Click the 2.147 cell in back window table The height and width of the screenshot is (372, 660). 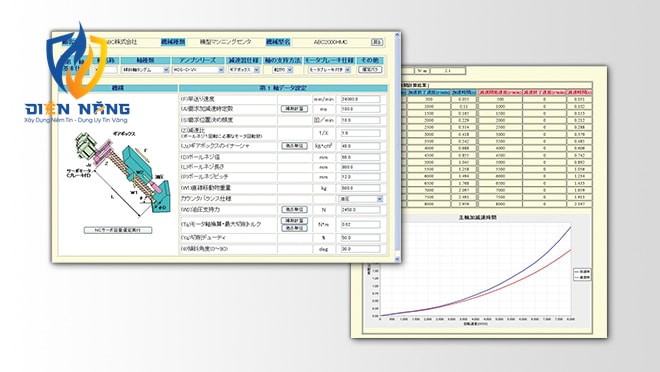coord(579,204)
